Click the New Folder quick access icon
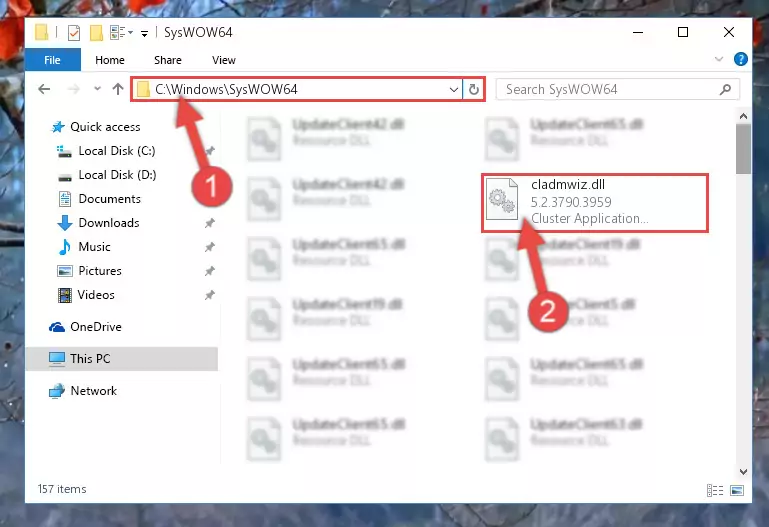 (96, 33)
